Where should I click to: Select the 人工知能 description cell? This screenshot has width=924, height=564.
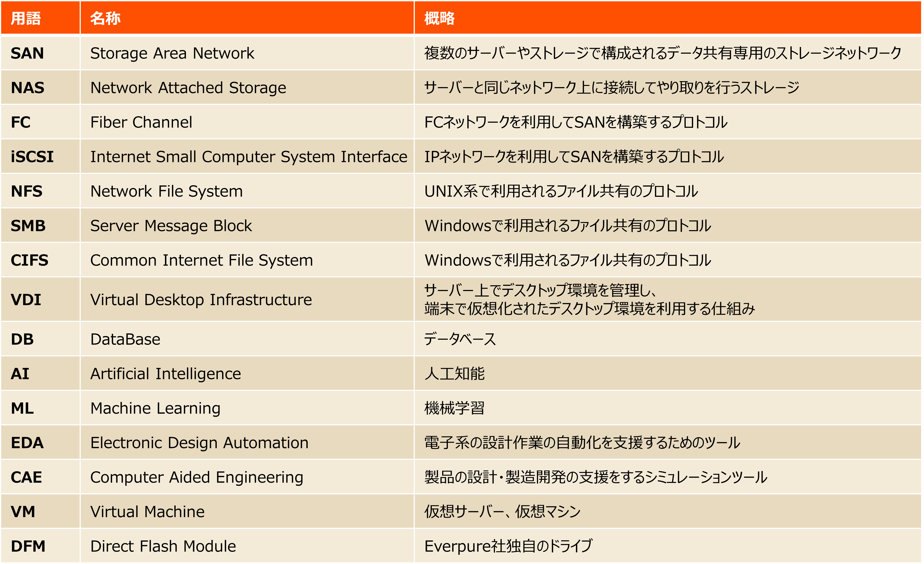(454, 374)
